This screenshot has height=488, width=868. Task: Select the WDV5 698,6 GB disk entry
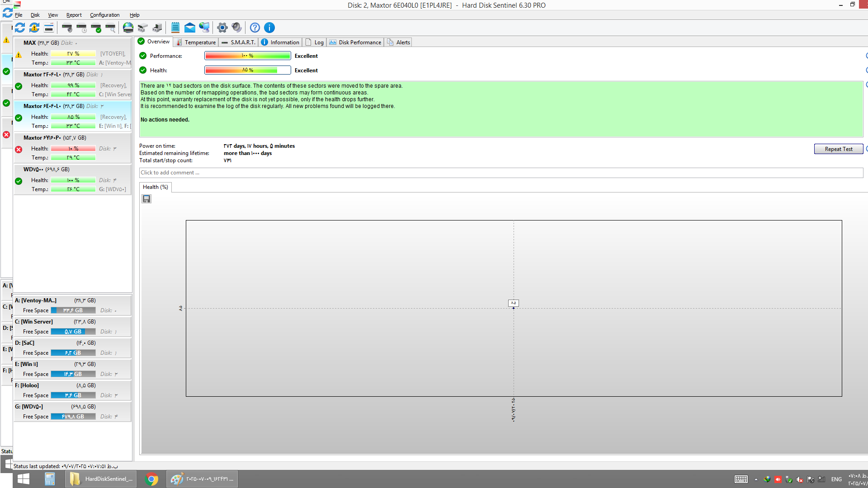(73, 179)
